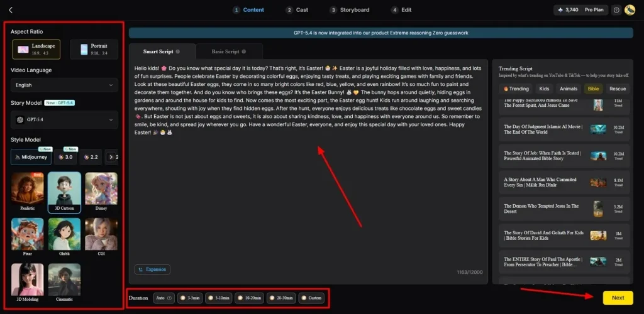Choose the Custom duration option

(x=311, y=298)
